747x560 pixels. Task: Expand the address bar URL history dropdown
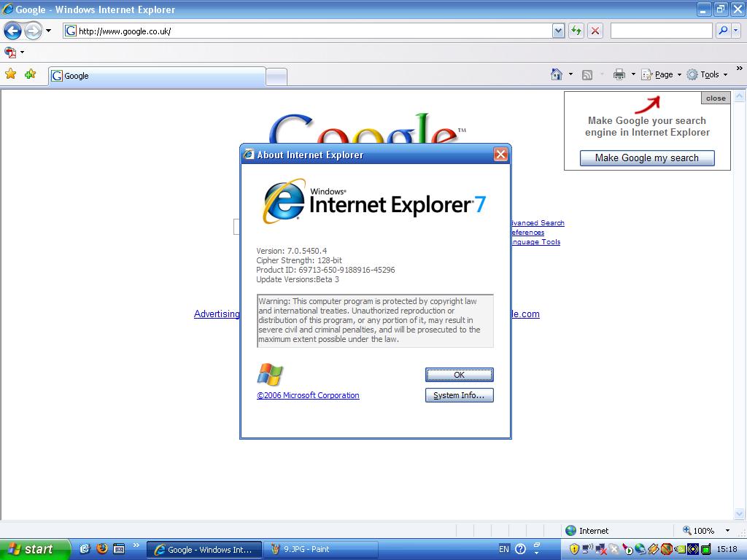click(x=558, y=31)
